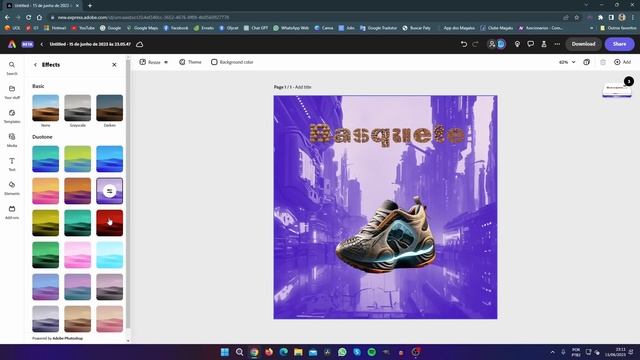Open the YouTube bookmark
Screen dimensions: 640x360
[83, 28]
